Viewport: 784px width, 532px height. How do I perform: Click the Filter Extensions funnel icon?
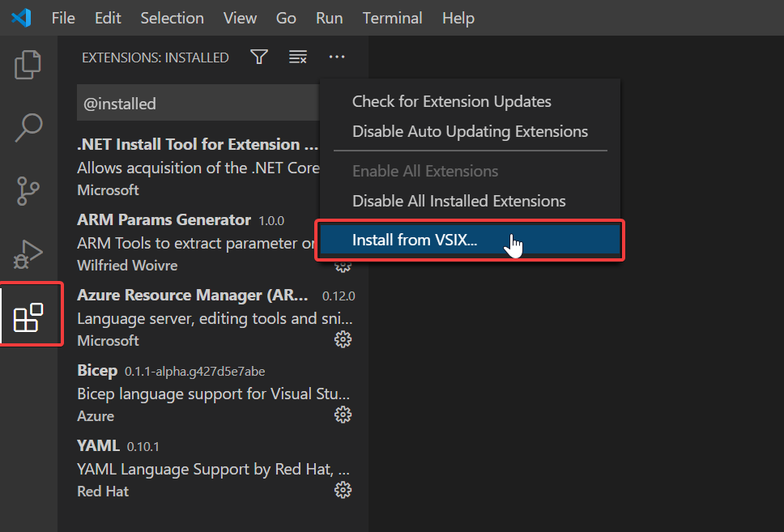[259, 57]
